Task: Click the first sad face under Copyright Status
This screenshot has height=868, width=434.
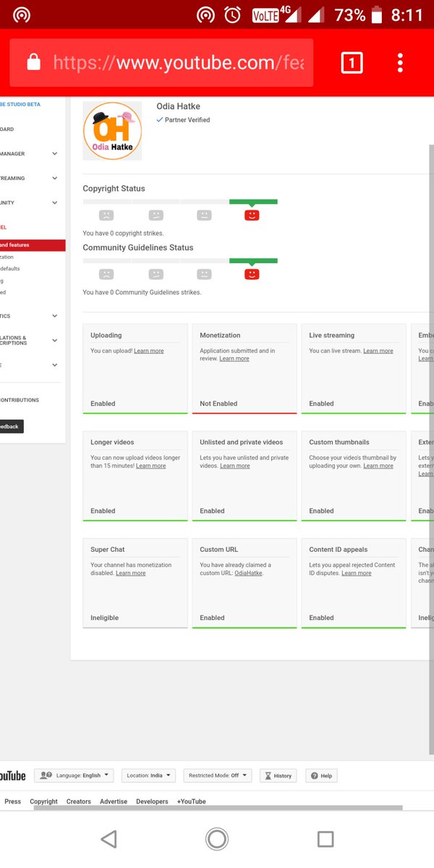Action: pyautogui.click(x=106, y=215)
